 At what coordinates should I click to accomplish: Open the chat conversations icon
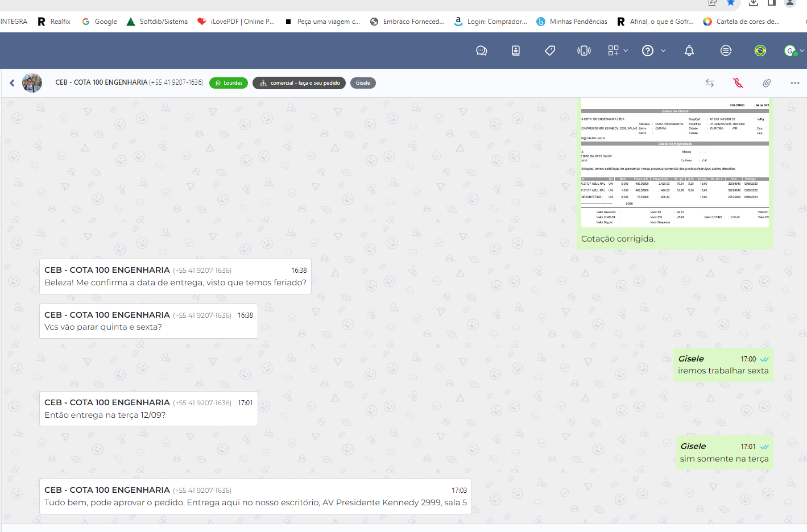(x=481, y=51)
